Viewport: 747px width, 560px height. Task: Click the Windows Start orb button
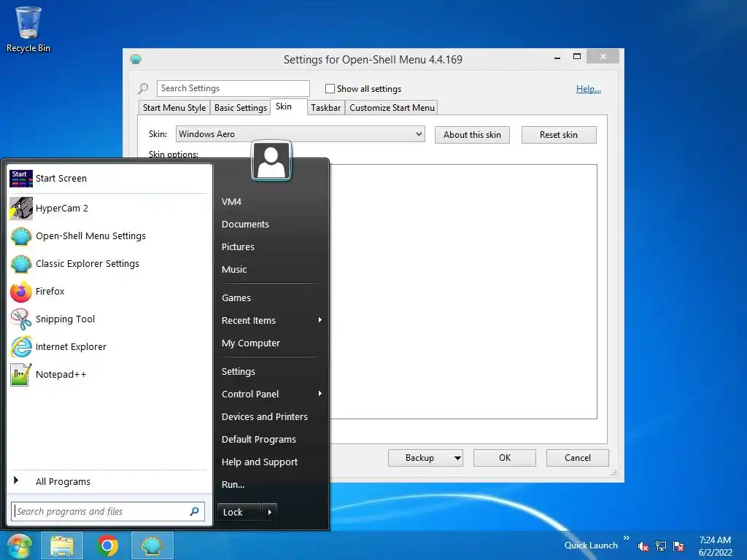pyautogui.click(x=18, y=545)
